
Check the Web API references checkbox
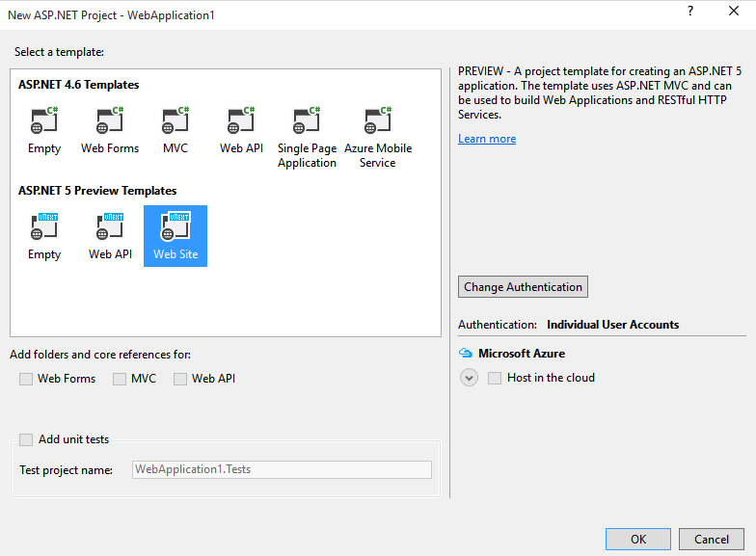(180, 379)
